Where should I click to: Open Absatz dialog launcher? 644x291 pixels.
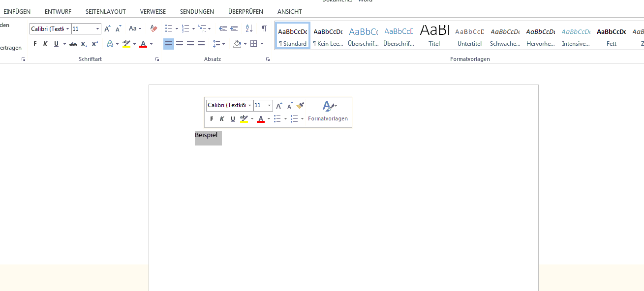(x=268, y=59)
